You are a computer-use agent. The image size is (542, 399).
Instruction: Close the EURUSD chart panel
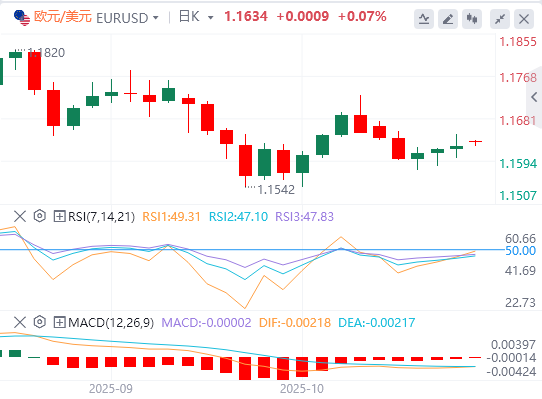524,19
